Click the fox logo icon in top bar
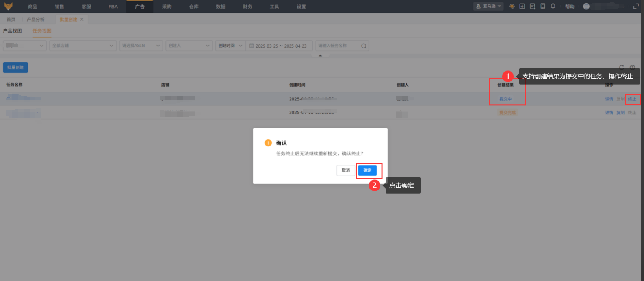Viewport: 644px width, 281px height. click(x=8, y=6)
